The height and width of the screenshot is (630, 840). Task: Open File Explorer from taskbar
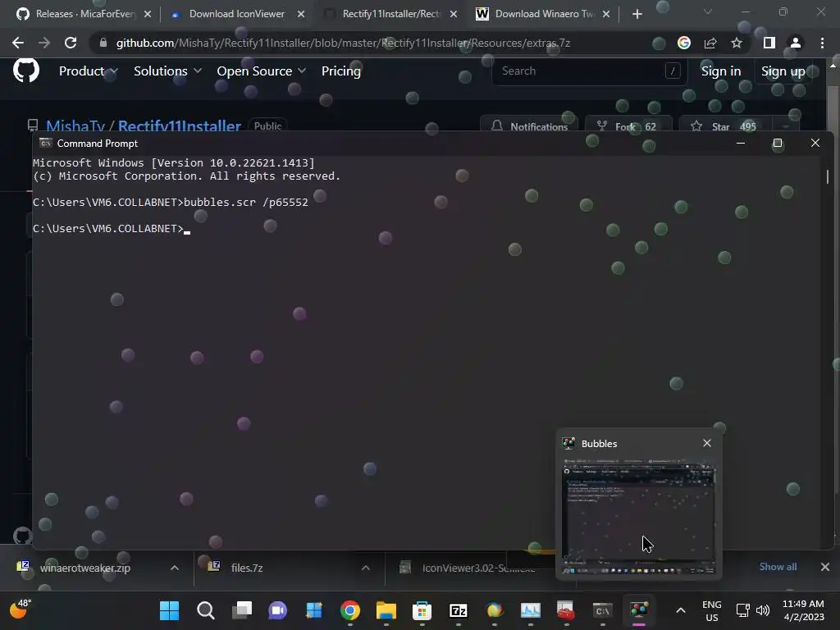[x=386, y=610]
